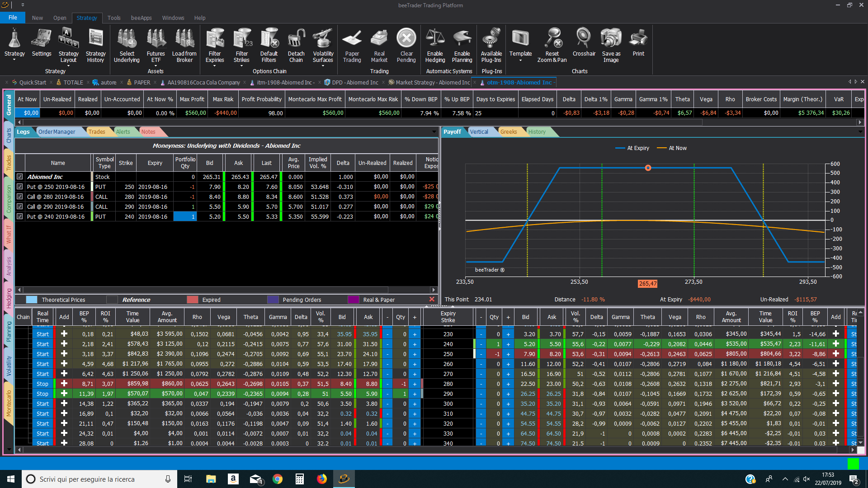Click the Theoretical Prices color swatch
Viewport: 868px width, 488px height.
click(x=32, y=300)
